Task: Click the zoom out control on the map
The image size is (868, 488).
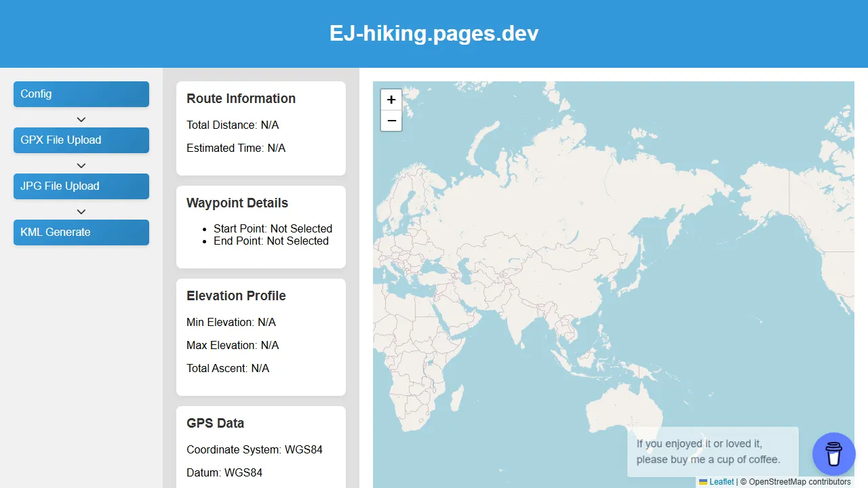Action: point(391,121)
